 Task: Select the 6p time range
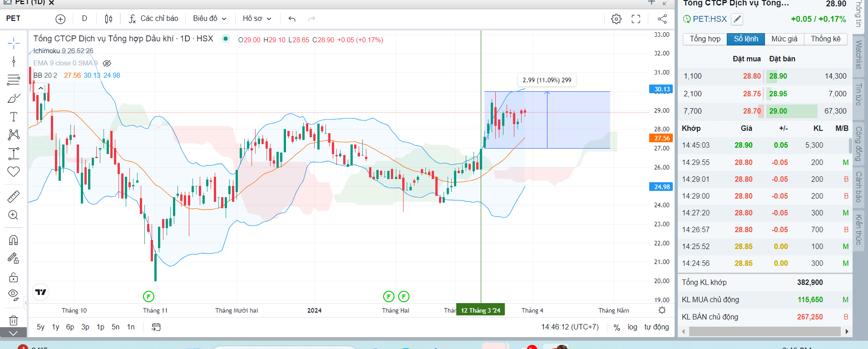coord(70,327)
